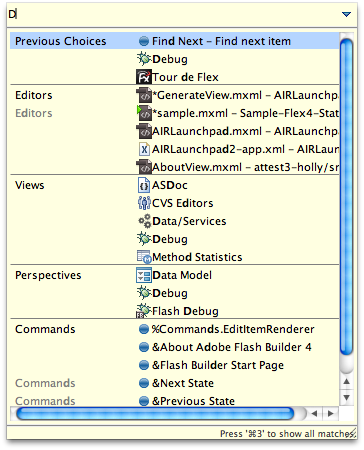Show the CVS Editors view
The image size is (364, 450).
(175, 203)
